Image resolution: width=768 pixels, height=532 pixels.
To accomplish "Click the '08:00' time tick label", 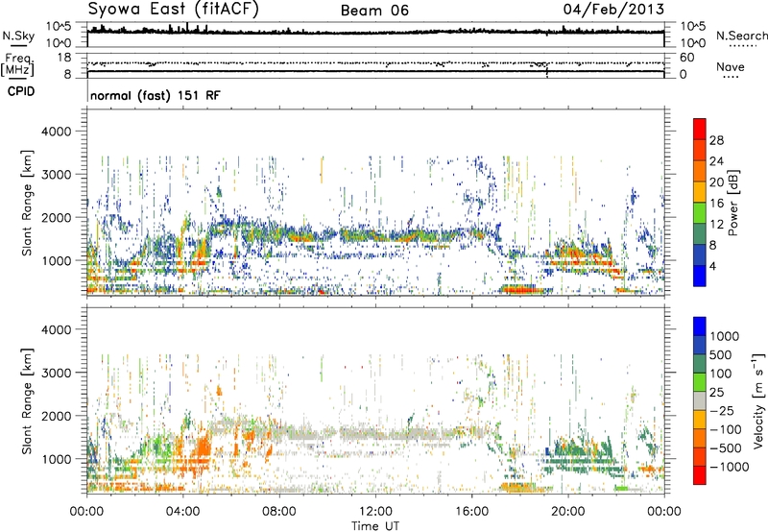I will click(278, 512).
